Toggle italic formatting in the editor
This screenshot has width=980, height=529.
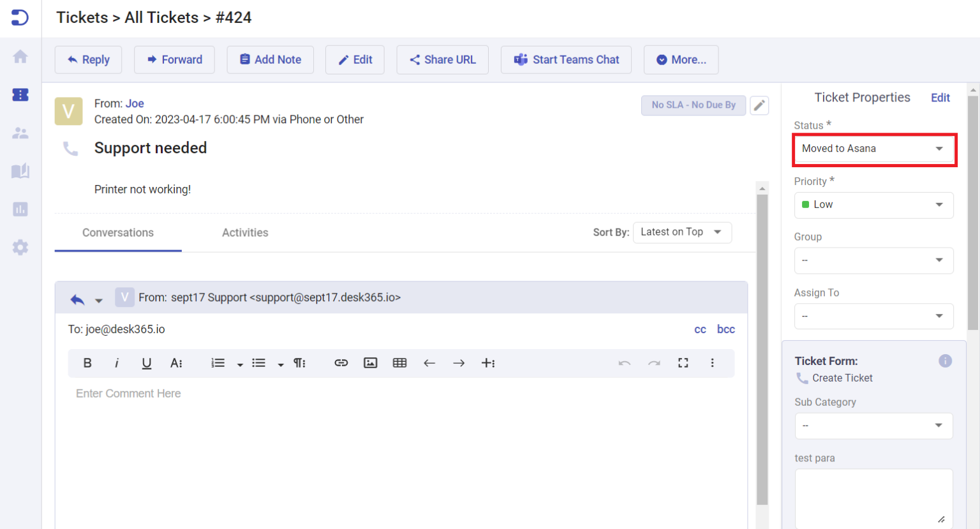click(117, 362)
